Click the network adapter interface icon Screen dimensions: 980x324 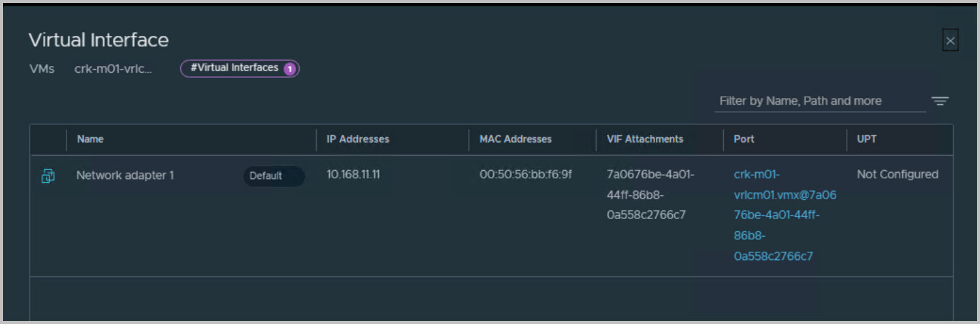point(48,176)
